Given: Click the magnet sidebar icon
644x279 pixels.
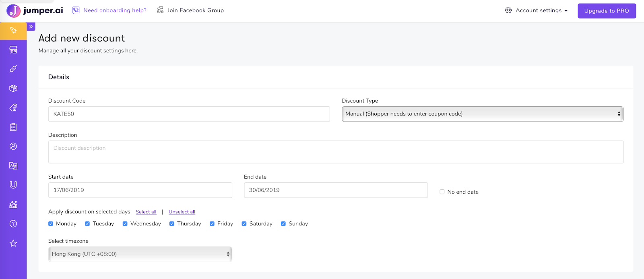Looking at the screenshot, I should pos(13,185).
